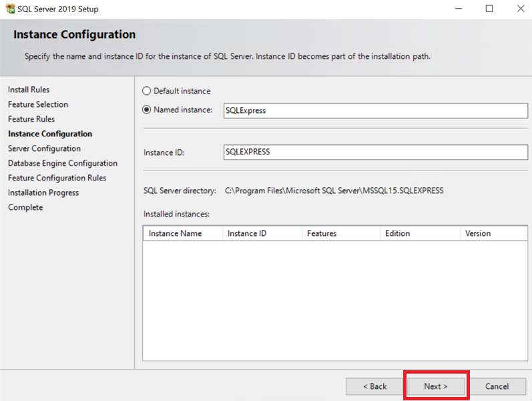Click the Named instance text field
Image resolution: width=532 pixels, height=401 pixels.
click(x=375, y=110)
